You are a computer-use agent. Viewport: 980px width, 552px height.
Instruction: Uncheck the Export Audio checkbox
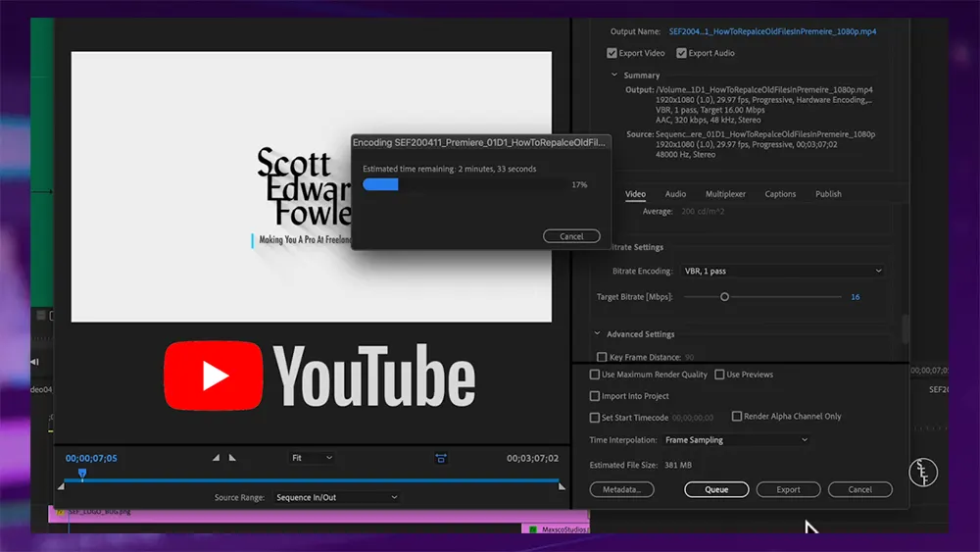pos(681,53)
